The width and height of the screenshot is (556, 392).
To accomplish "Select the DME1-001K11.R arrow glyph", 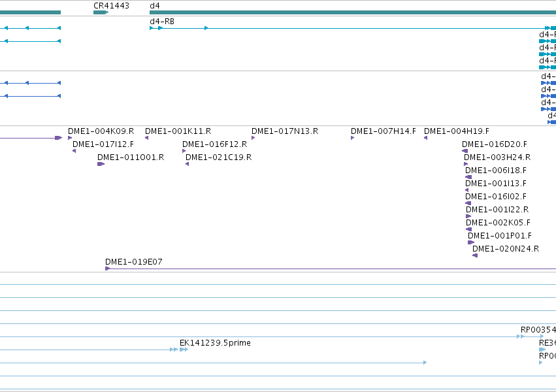I will [147, 138].
